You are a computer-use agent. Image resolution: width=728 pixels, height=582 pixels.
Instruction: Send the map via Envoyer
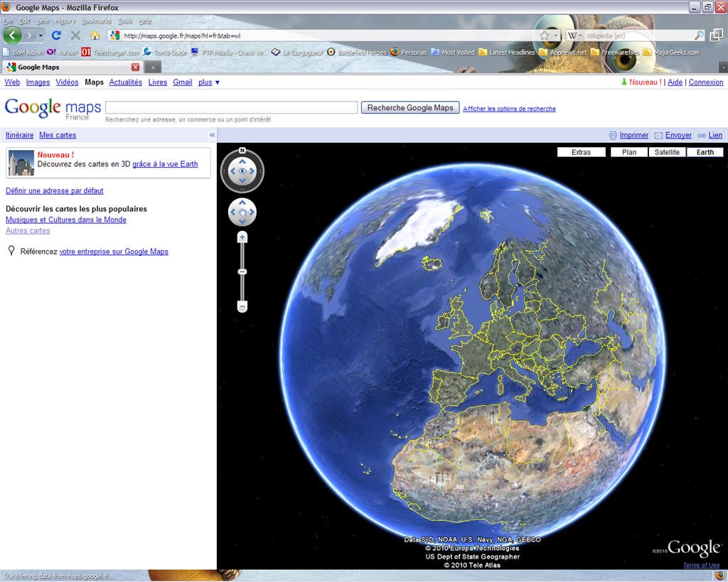[x=678, y=135]
